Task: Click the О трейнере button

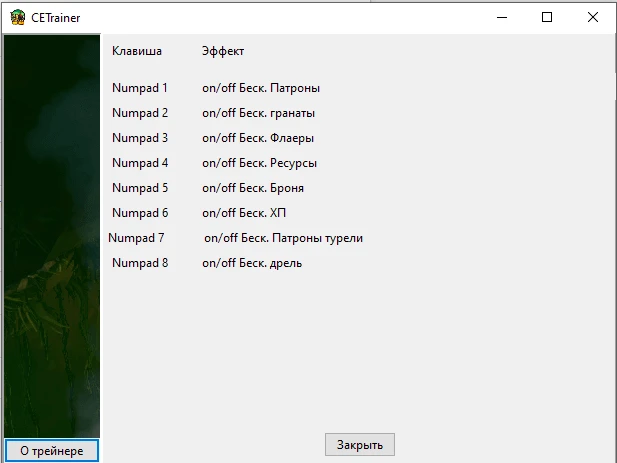Action: (52, 450)
